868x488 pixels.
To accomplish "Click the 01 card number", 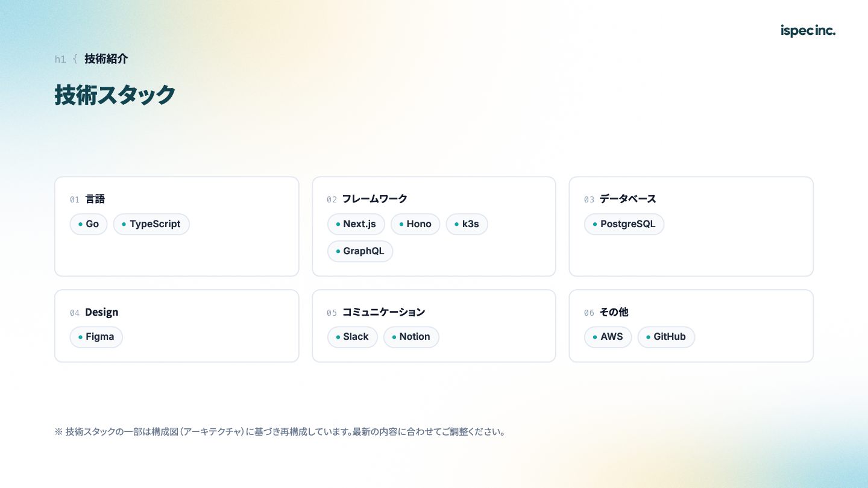I will click(75, 199).
